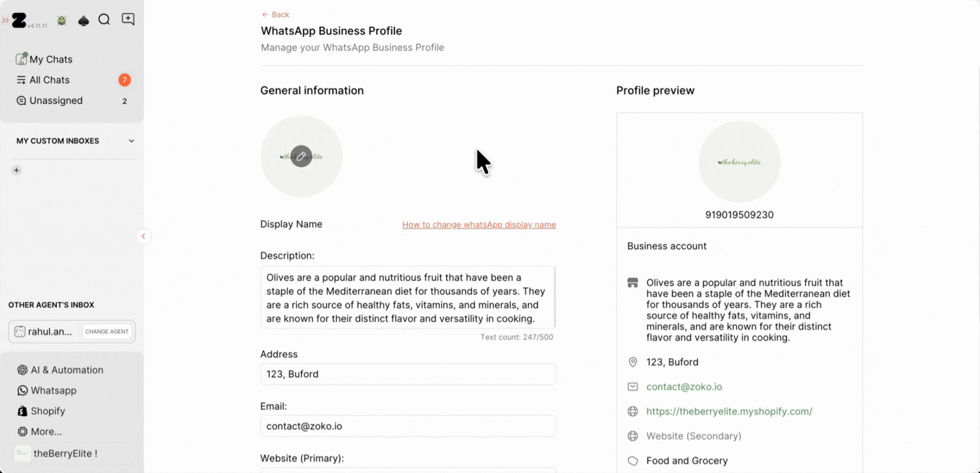This screenshot has width=980, height=473.
Task: Click the pencil icon on profile picture
Action: coord(301,156)
